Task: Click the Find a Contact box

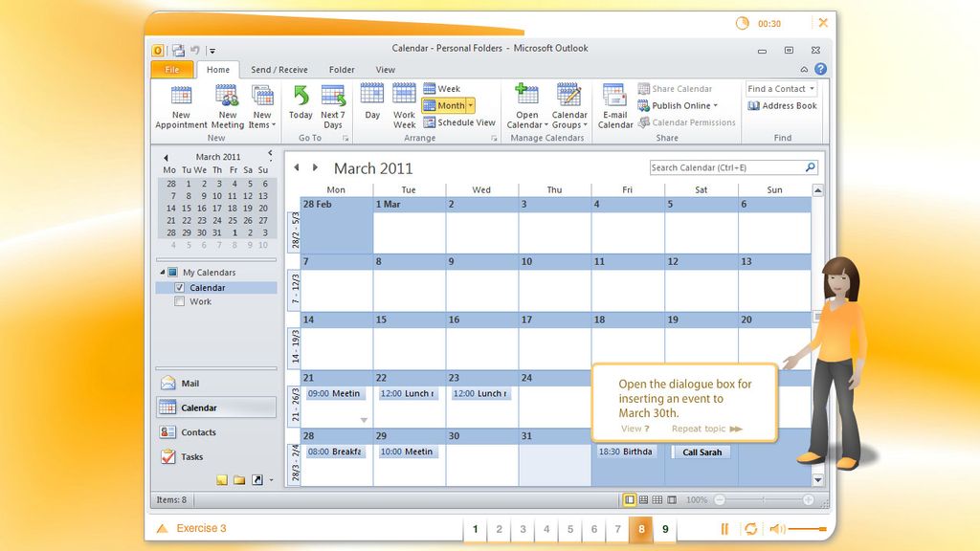Action: 781,89
